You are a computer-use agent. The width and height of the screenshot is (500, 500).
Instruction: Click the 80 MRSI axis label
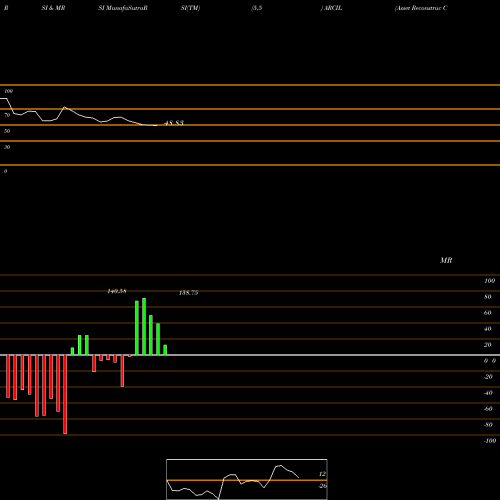(x=488, y=297)
